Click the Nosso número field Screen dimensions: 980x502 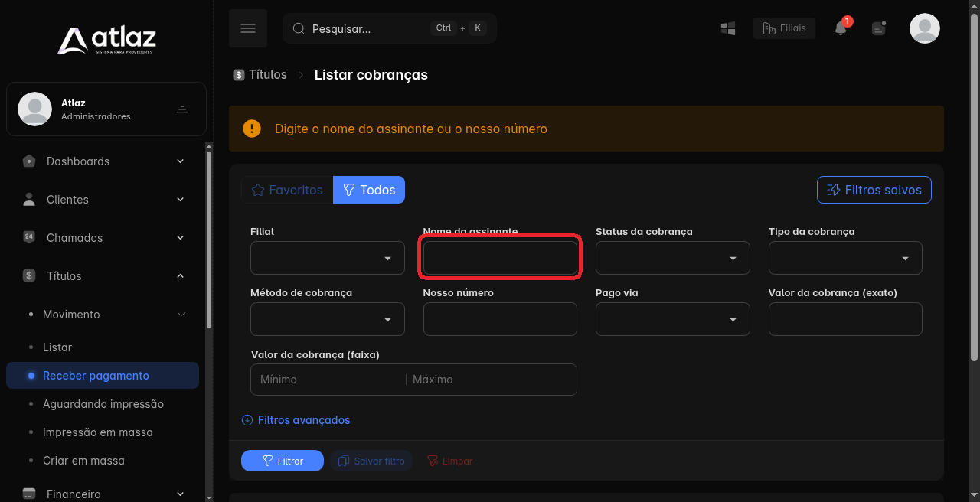[x=500, y=319]
